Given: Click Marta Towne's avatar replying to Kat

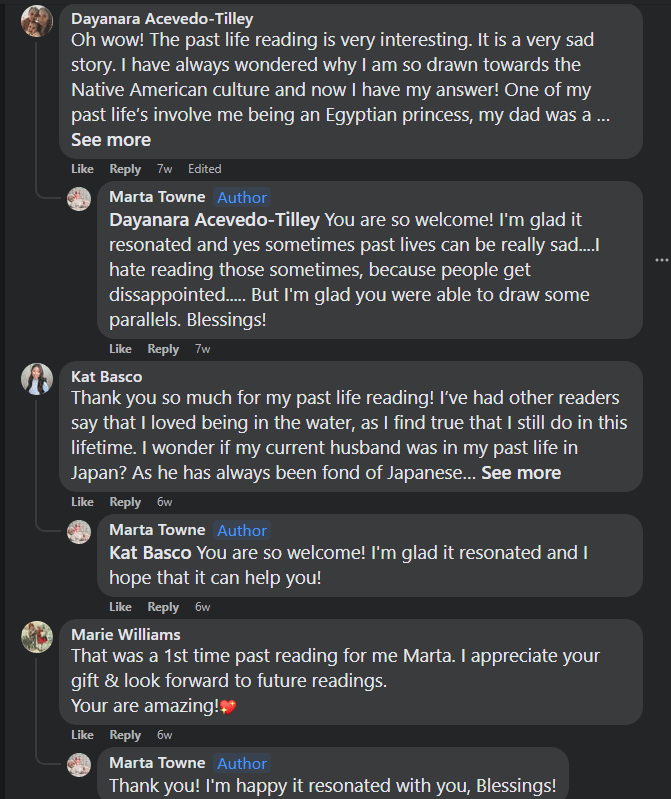Looking at the screenshot, I should [79, 531].
